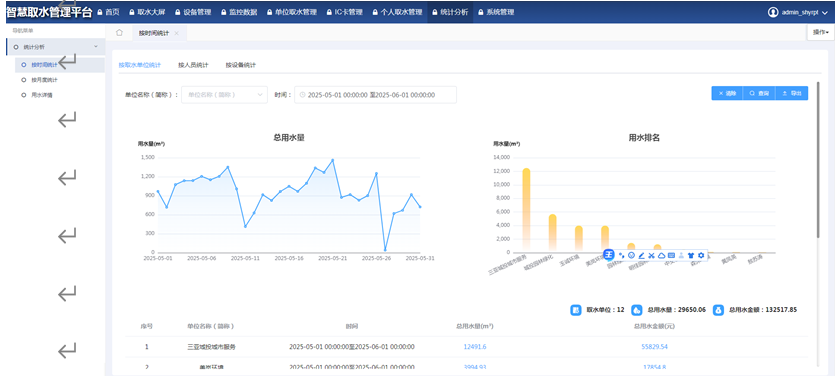Click the 单位名称（简称） column header
Viewport: 840px width, 376px height.
tap(211, 326)
